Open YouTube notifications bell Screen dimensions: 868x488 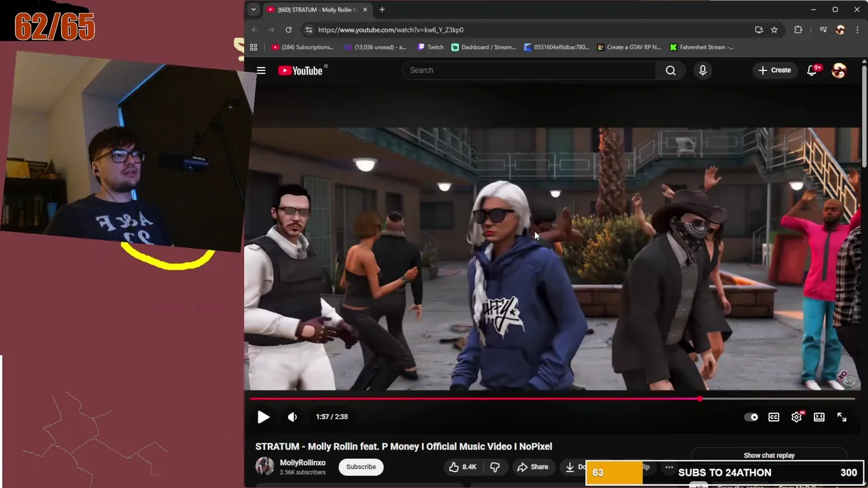pyautogui.click(x=812, y=70)
